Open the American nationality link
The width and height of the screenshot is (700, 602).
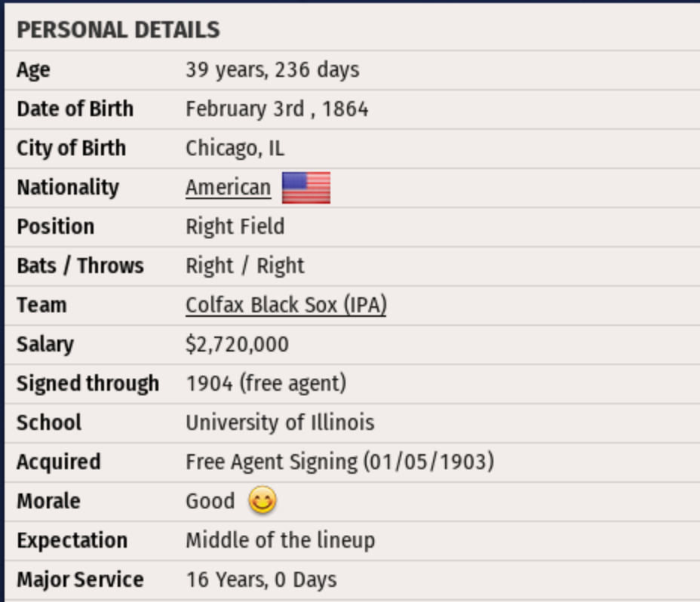pos(228,187)
